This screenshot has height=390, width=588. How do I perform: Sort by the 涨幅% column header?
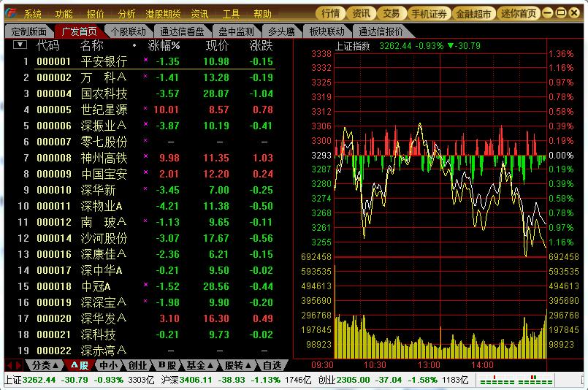click(x=164, y=45)
